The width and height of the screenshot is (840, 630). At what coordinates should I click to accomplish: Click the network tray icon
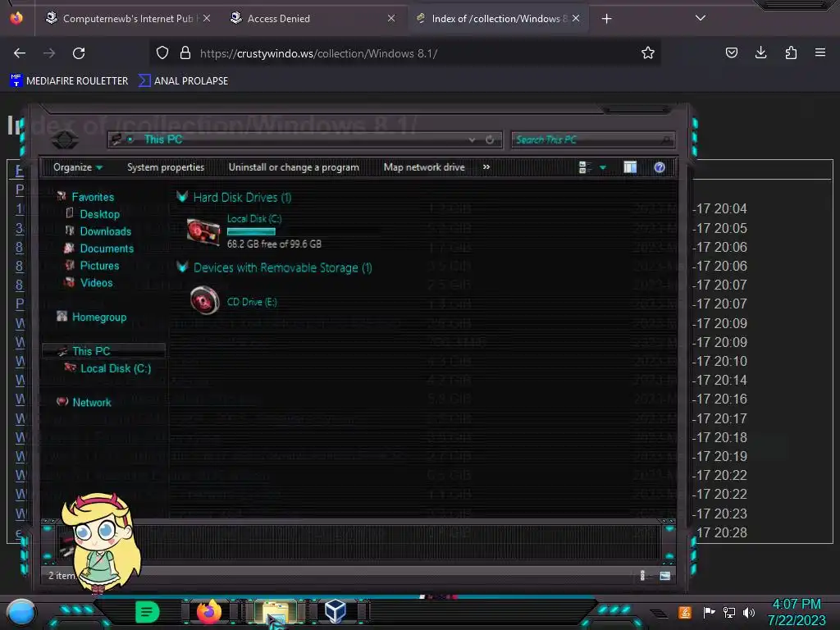729,612
